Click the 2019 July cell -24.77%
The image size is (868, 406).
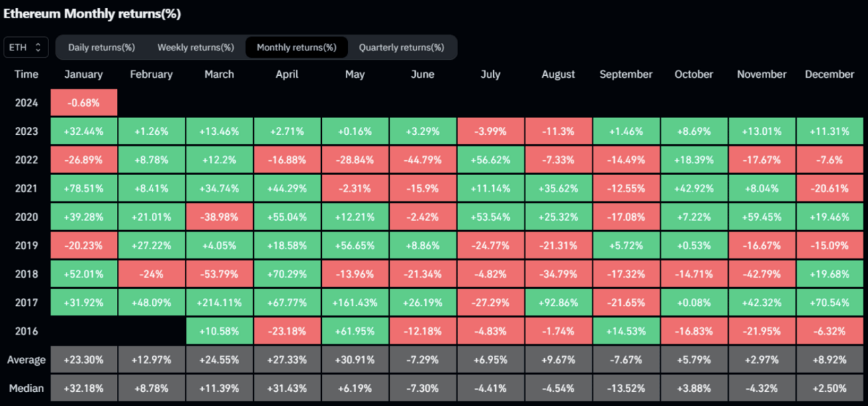pyautogui.click(x=490, y=246)
